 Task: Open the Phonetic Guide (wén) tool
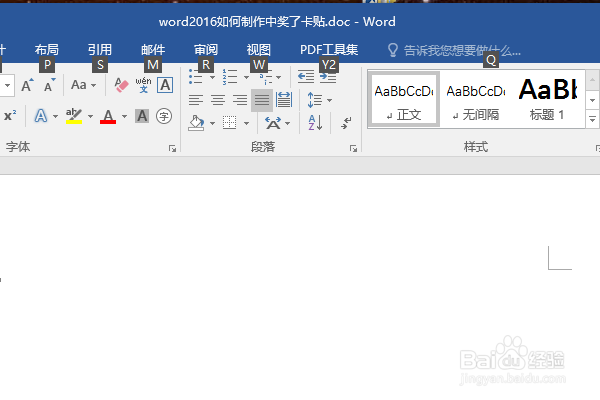coord(143,85)
